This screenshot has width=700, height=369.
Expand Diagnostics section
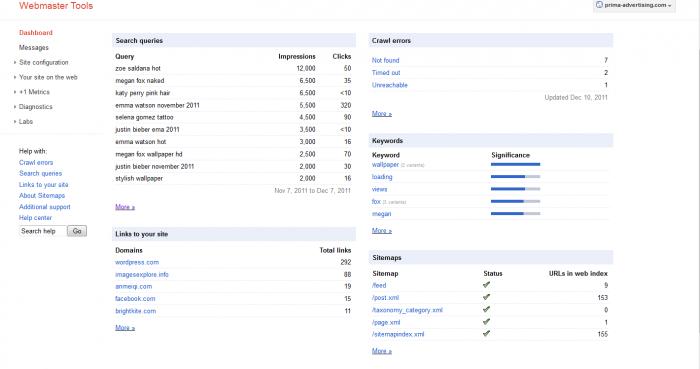[x=35, y=107]
